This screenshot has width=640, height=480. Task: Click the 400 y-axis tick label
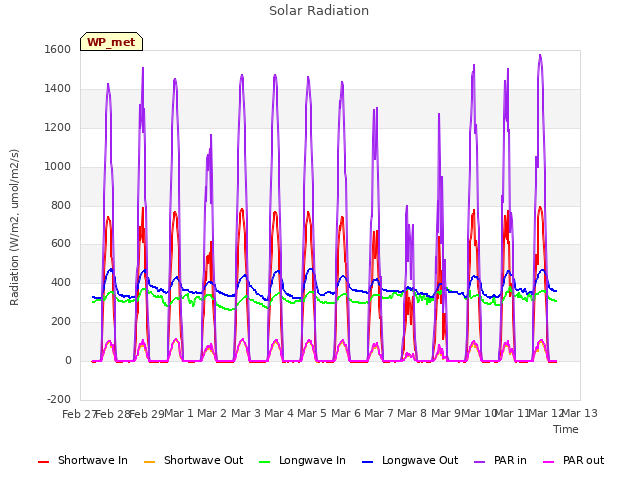pyautogui.click(x=61, y=282)
